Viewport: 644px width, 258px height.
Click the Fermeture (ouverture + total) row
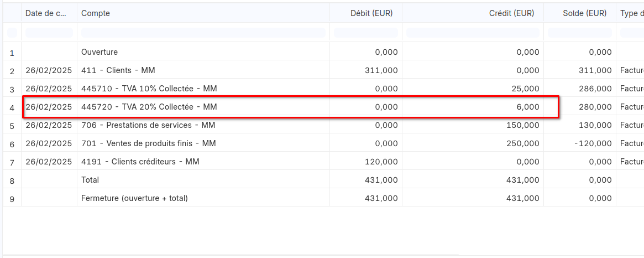tap(322, 198)
